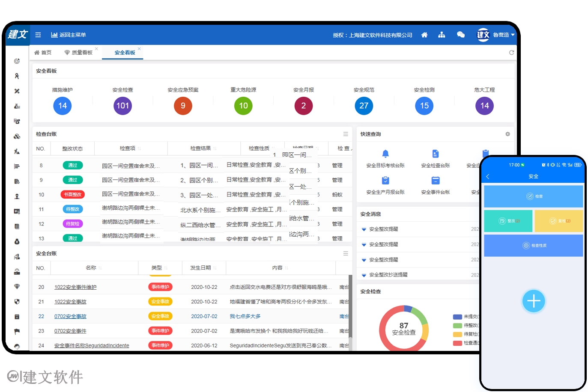Click the green 待整改 legend swatch
The height and width of the screenshot is (392, 588).
[457, 325]
